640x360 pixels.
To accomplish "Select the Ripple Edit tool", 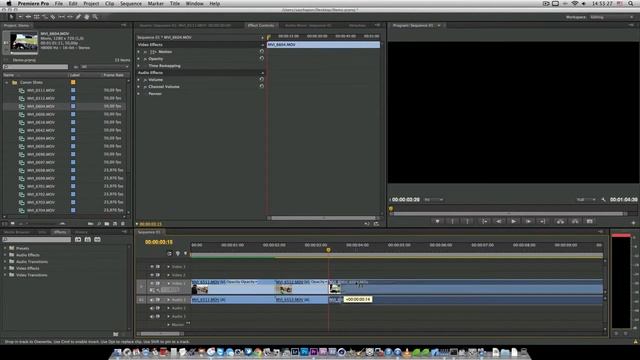I will pos(28,17).
